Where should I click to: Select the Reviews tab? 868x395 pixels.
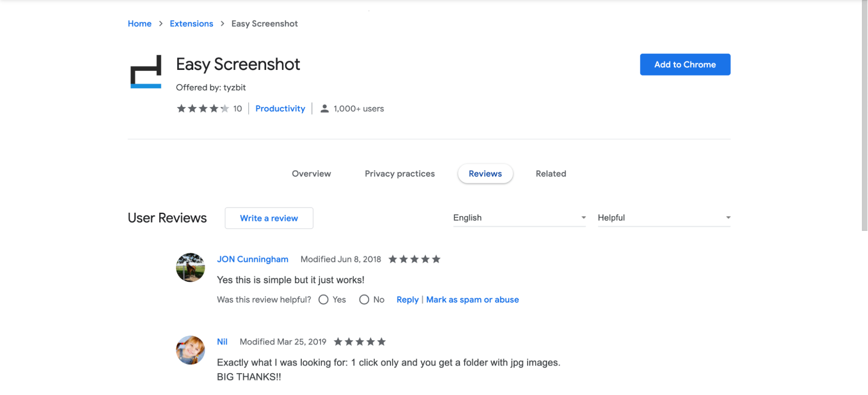point(485,174)
